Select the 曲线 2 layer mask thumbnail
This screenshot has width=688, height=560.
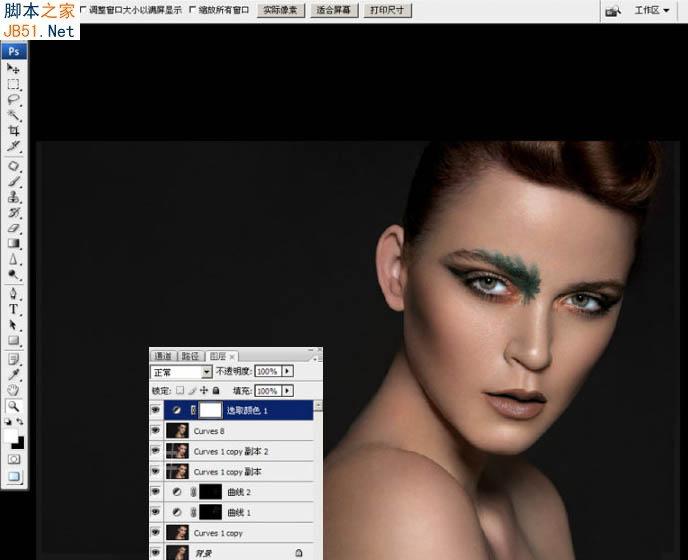[x=211, y=492]
